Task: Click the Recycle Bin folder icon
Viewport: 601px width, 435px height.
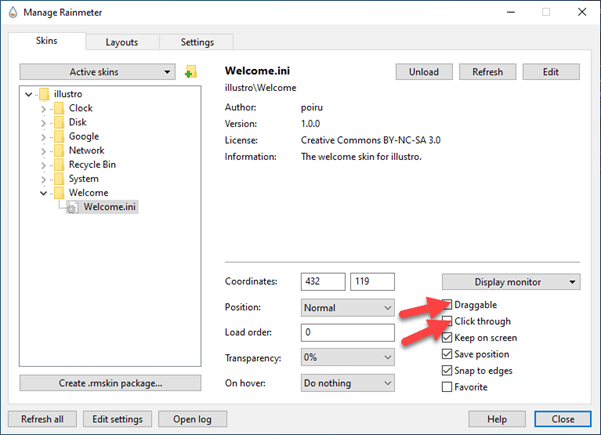Action: point(59,165)
